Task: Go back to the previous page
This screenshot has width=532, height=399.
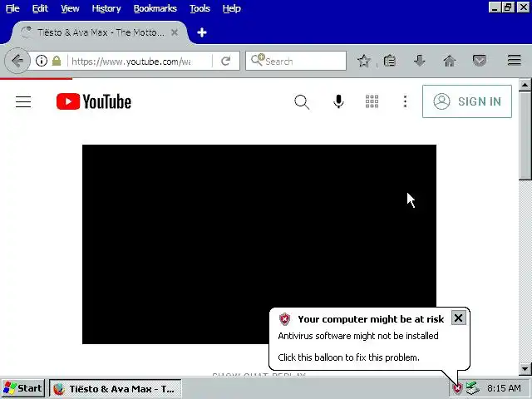Action: (x=17, y=61)
